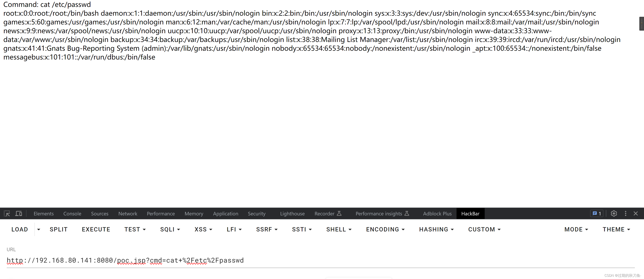The image size is (644, 279).
Task: Select the Network tab in DevTools
Action: click(x=127, y=213)
